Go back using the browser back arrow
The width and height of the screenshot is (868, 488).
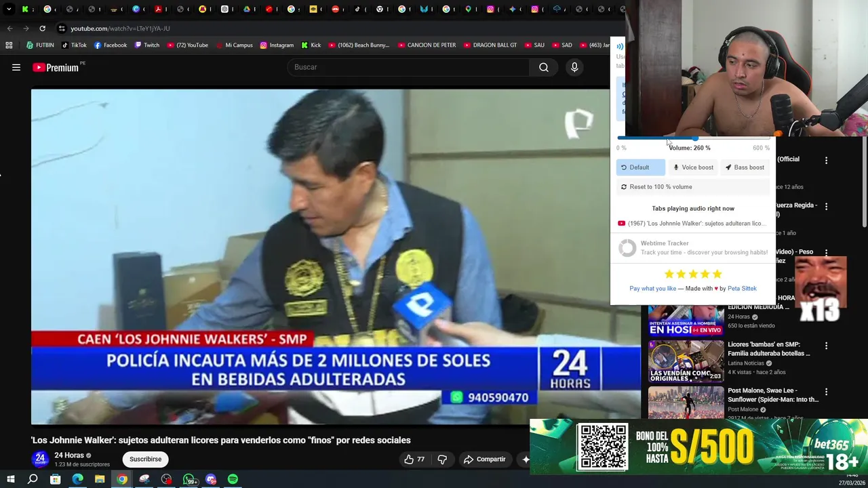9,28
